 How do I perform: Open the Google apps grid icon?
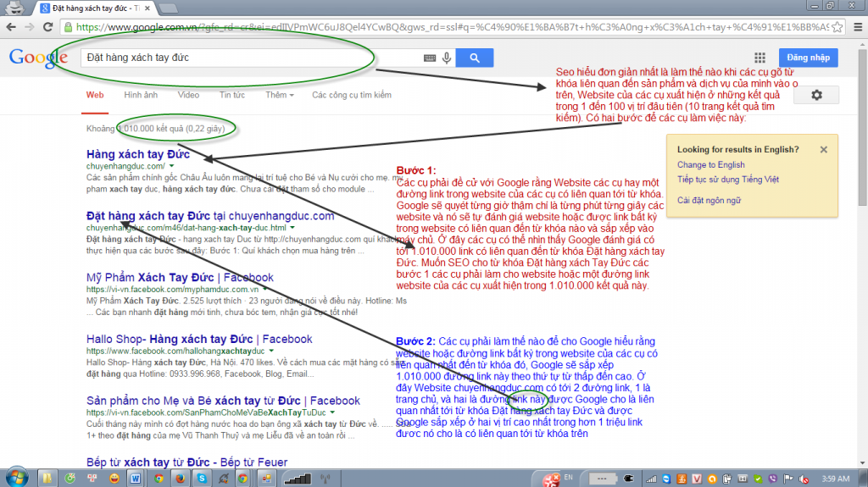tap(760, 58)
